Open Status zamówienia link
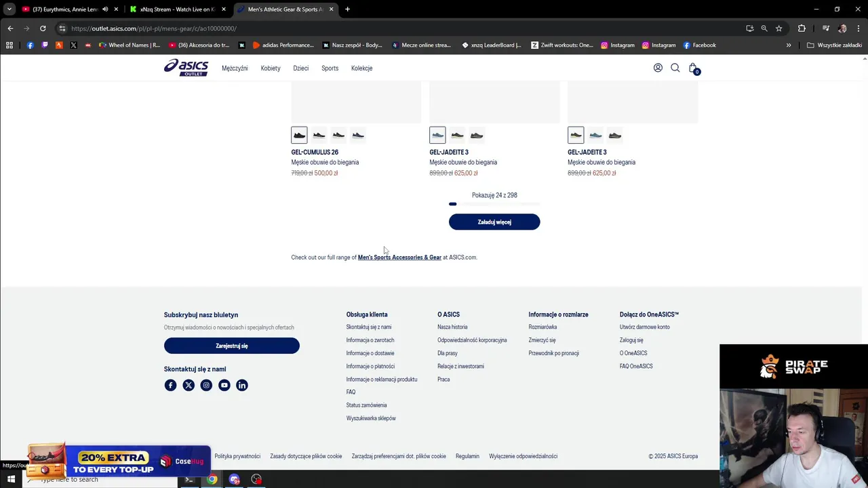 tap(366, 405)
